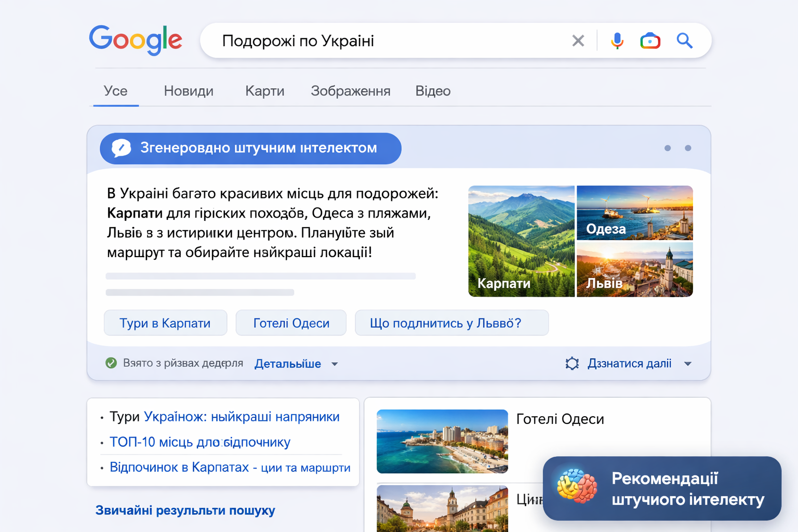Click the Що подлнитись у Львві? chip
Screen dimensions: 798x532
click(x=451, y=323)
